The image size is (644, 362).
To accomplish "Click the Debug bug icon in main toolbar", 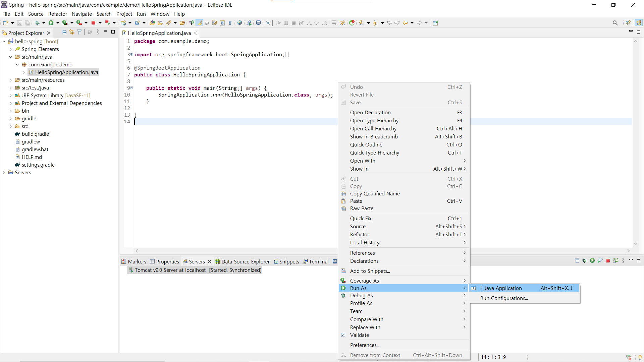I will coord(37,23).
